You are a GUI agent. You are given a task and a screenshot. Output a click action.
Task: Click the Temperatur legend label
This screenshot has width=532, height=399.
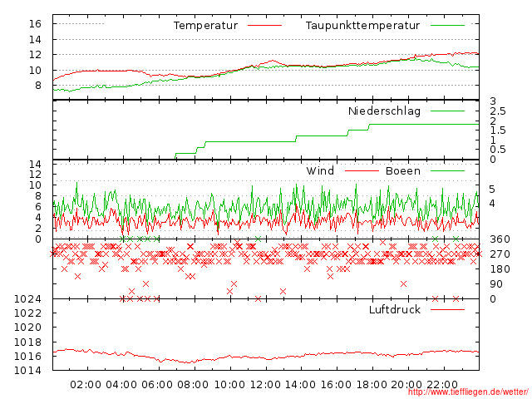205,26
